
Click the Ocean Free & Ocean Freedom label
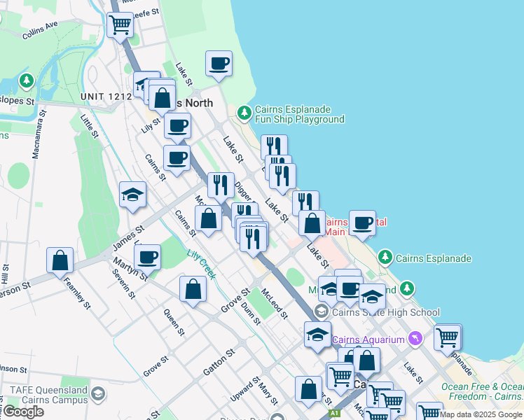coord(482,391)
